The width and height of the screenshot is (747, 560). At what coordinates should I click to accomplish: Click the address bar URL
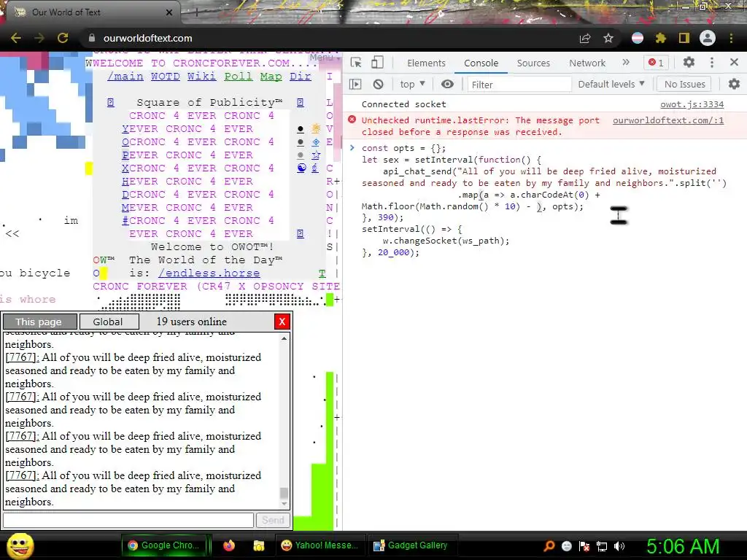(147, 38)
